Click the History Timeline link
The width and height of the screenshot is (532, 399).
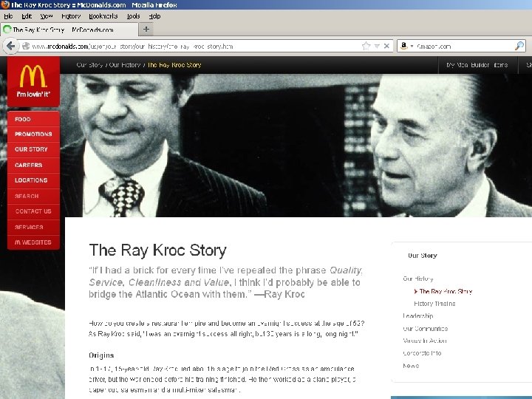(x=434, y=304)
